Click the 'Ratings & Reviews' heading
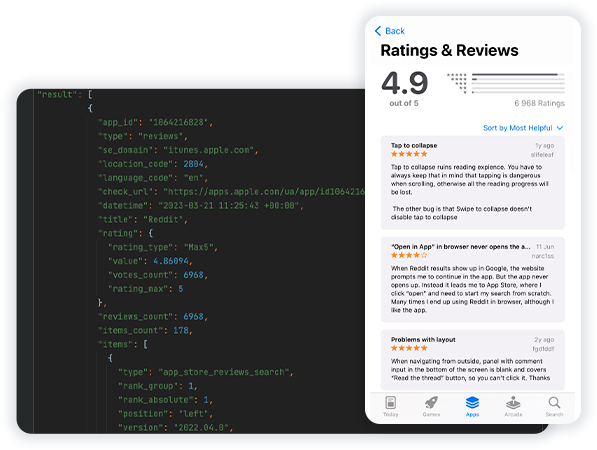This screenshot has width=597, height=450. [x=449, y=50]
